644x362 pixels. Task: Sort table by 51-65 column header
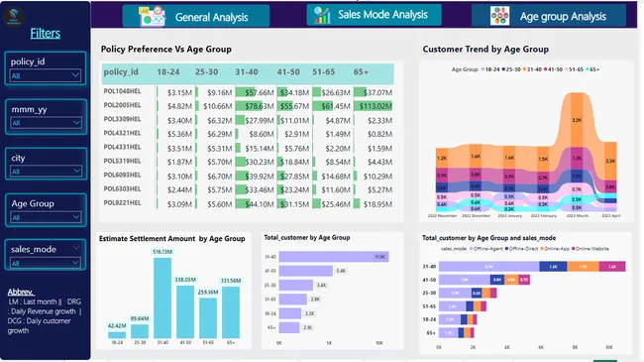tap(324, 72)
